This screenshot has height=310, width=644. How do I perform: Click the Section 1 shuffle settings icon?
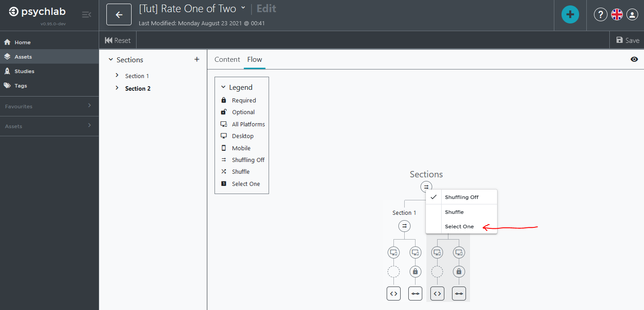404,226
